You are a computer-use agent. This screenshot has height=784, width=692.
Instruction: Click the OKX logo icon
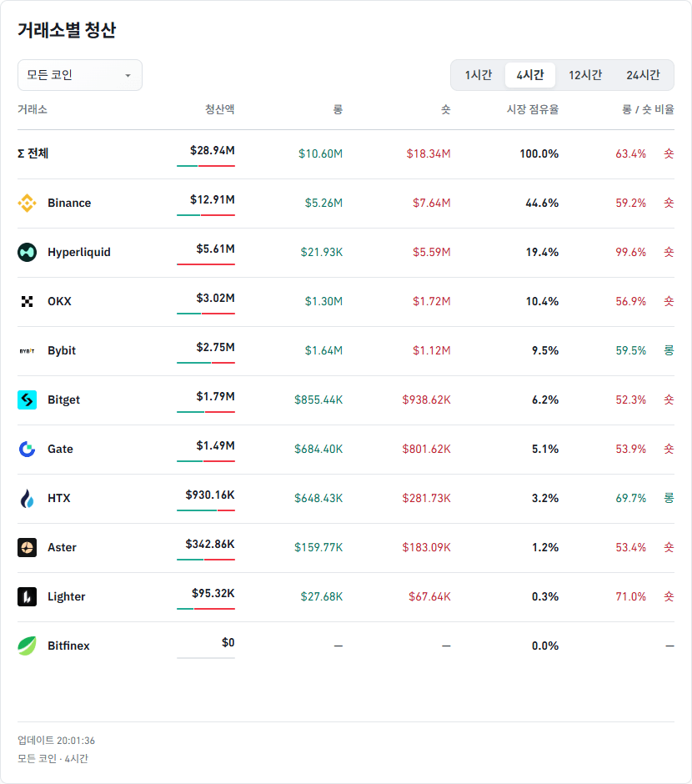(x=27, y=301)
